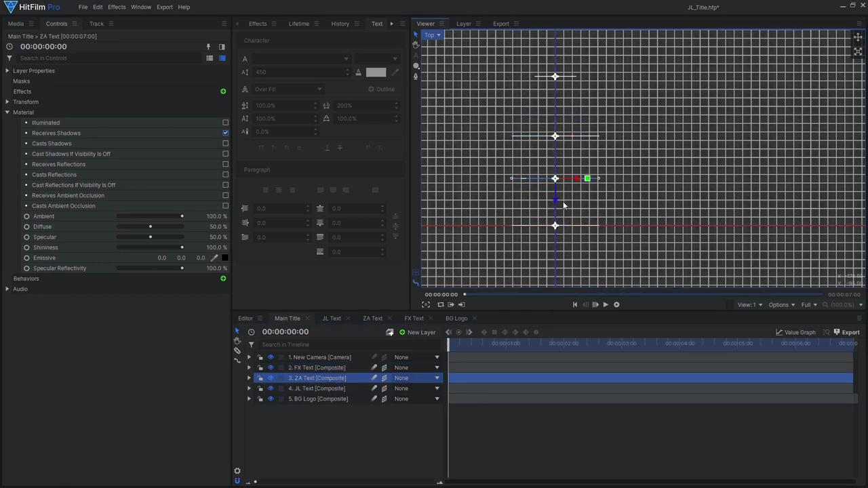Enable Receives Reflections checkbox
Image resolution: width=868 pixels, height=488 pixels.
[x=225, y=164]
